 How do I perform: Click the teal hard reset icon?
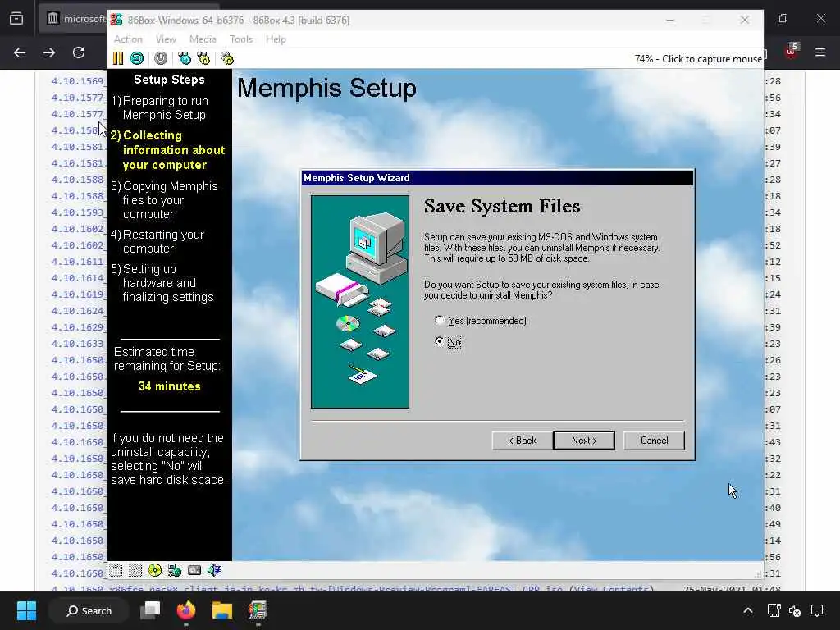[137, 58]
